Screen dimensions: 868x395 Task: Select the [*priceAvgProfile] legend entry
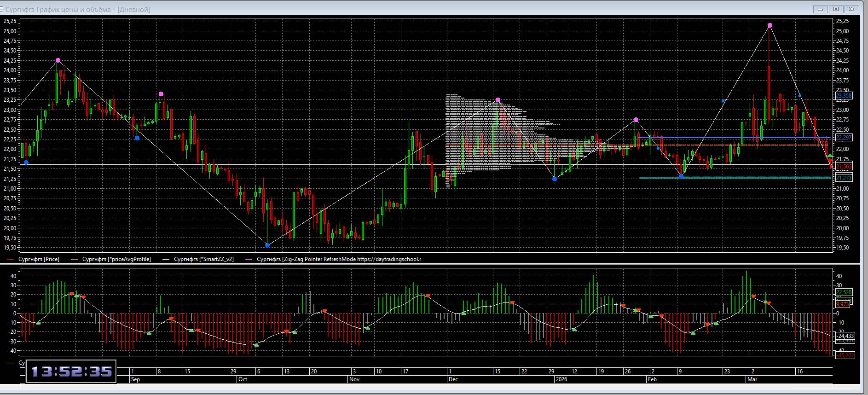pyautogui.click(x=116, y=259)
